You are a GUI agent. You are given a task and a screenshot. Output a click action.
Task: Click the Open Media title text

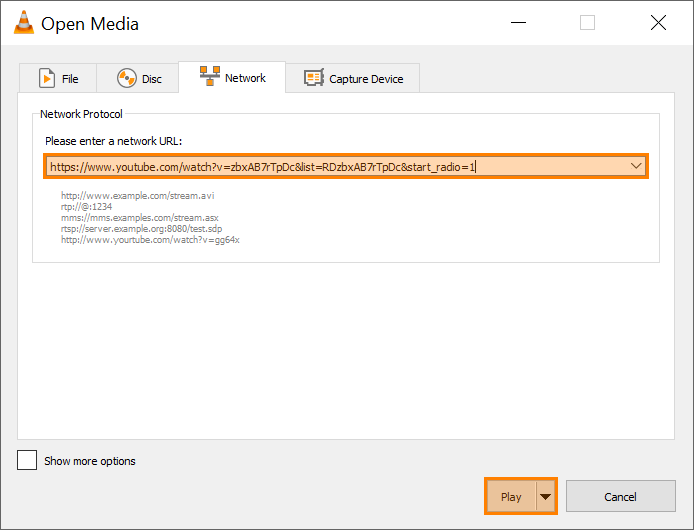point(90,24)
